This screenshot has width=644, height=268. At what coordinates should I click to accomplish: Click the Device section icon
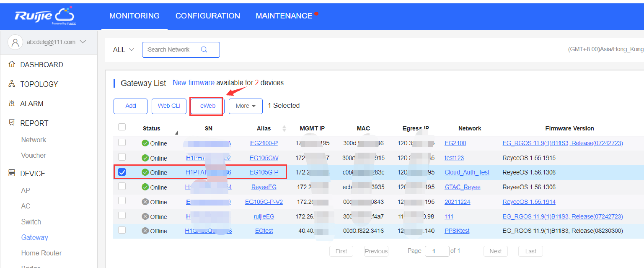(12, 173)
